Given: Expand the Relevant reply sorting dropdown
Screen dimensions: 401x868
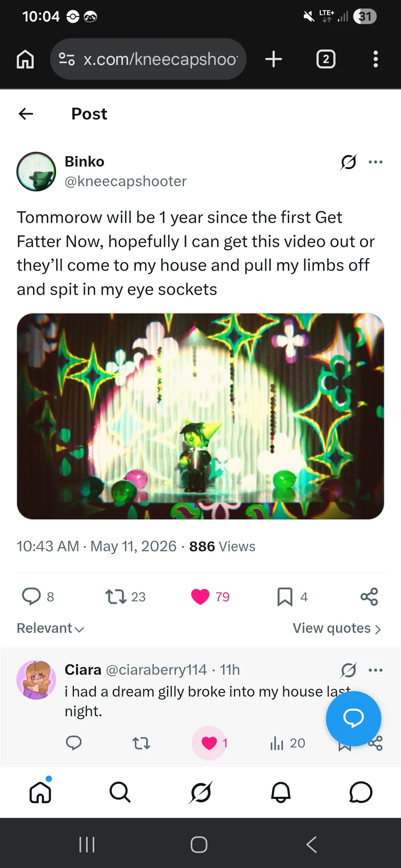Looking at the screenshot, I should click(x=50, y=628).
